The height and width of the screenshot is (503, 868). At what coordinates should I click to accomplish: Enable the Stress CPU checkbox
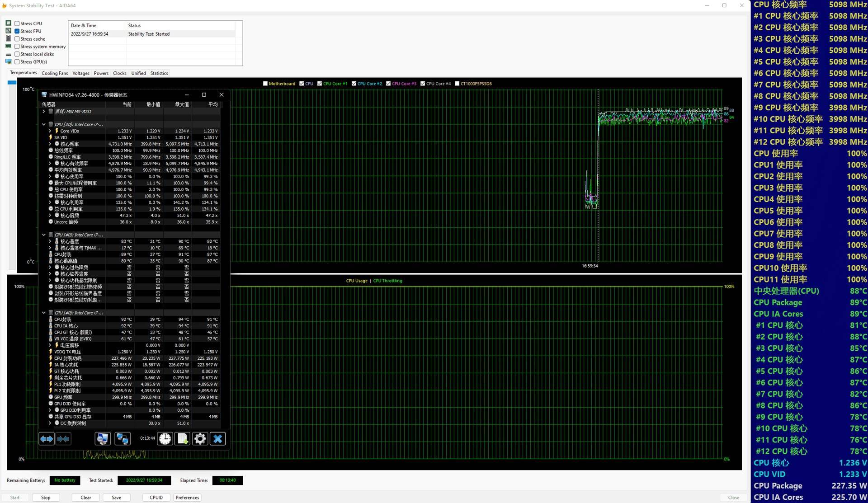[x=17, y=24]
